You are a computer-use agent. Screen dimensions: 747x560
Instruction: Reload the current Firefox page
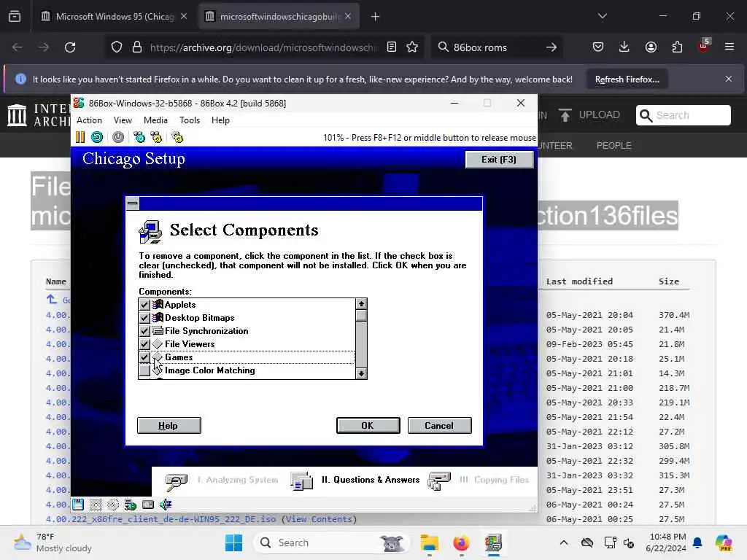click(x=70, y=47)
